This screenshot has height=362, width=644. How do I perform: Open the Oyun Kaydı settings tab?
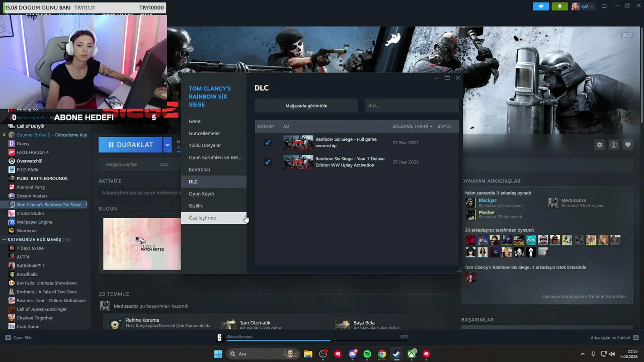pos(214,194)
